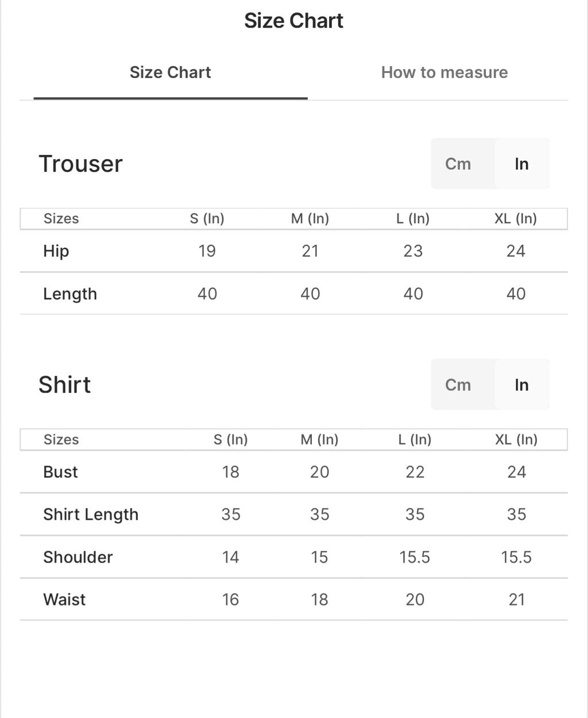
Task: Click the Shirt L (In) column header
Action: (415, 439)
